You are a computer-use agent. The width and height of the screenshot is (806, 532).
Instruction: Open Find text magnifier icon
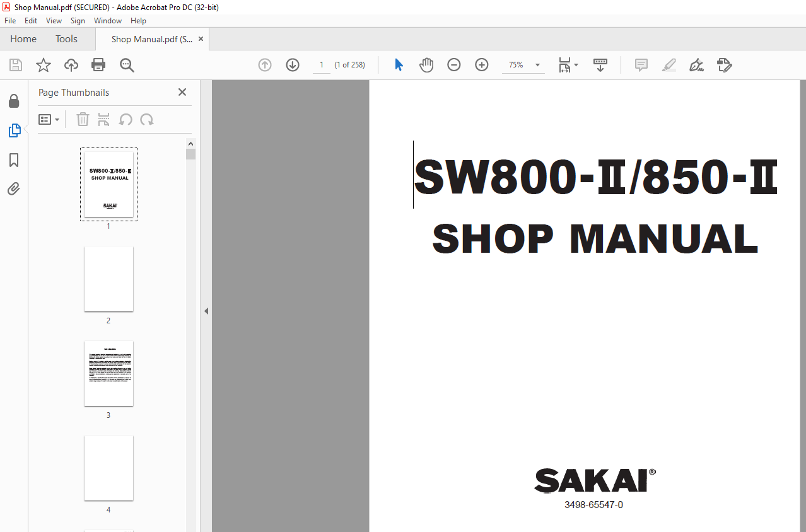tap(127, 65)
